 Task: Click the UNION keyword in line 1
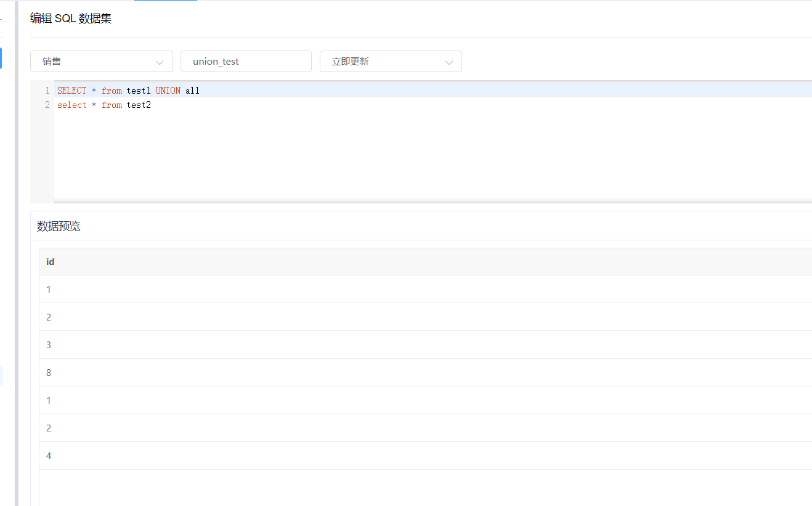tap(168, 90)
